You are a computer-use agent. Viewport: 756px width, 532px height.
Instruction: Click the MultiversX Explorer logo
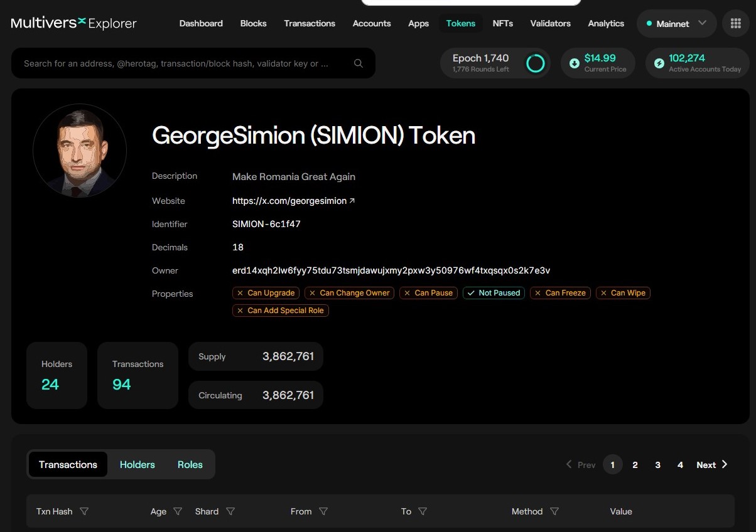click(x=73, y=24)
